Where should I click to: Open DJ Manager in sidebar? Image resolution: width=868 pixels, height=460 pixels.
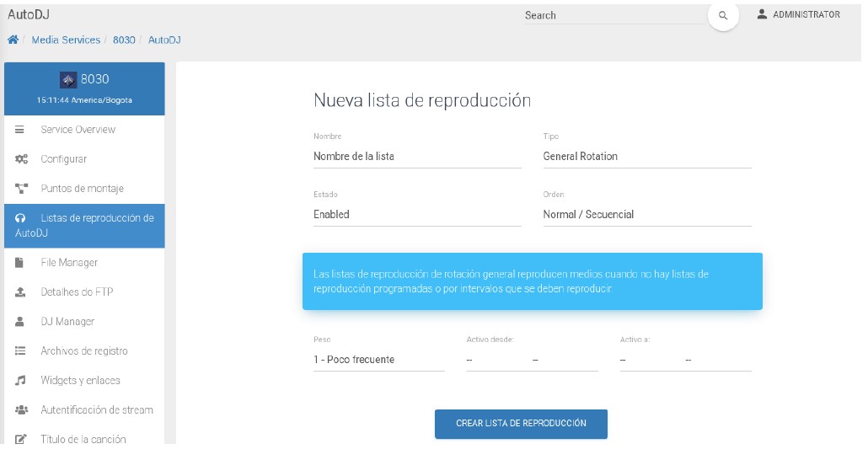pos(67,322)
